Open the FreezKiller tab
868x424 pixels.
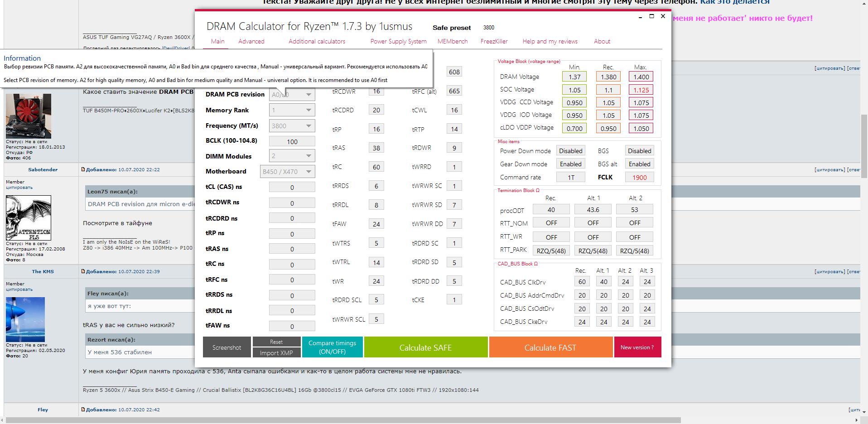pos(494,41)
